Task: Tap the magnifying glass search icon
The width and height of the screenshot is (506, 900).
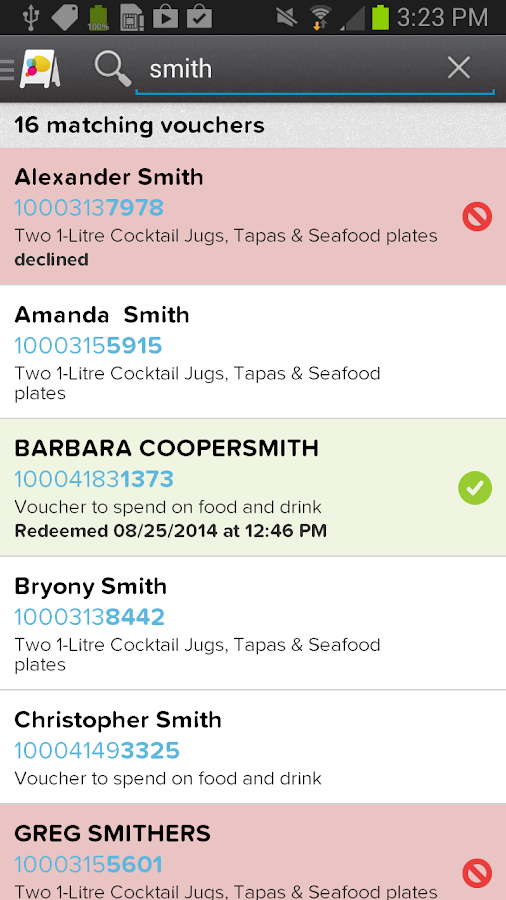Action: [x=112, y=69]
